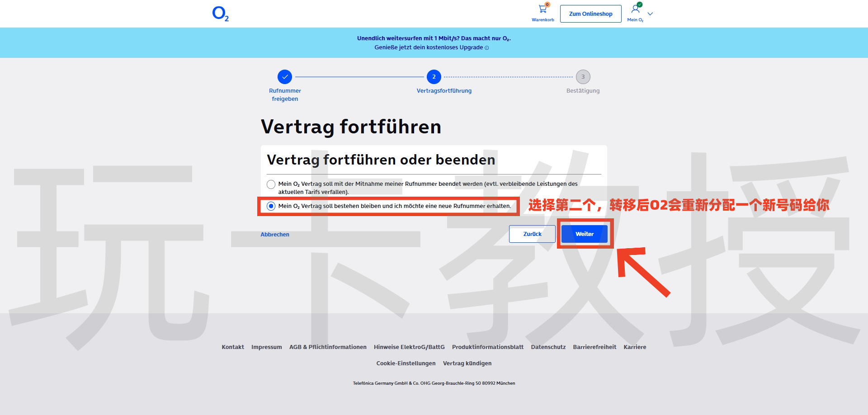Click step 3 Bestätigung indicator

pos(583,77)
